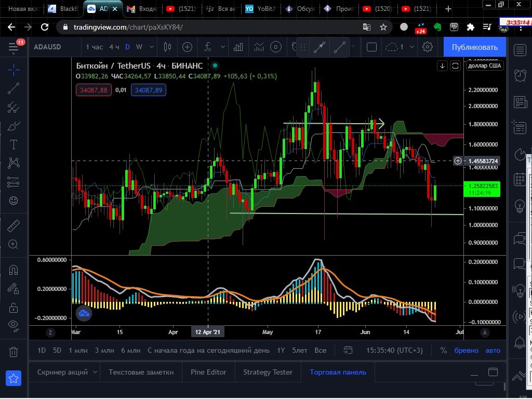Toggle auto scale labeled авто
Viewport: 532px width, 399px height.
(493, 351)
